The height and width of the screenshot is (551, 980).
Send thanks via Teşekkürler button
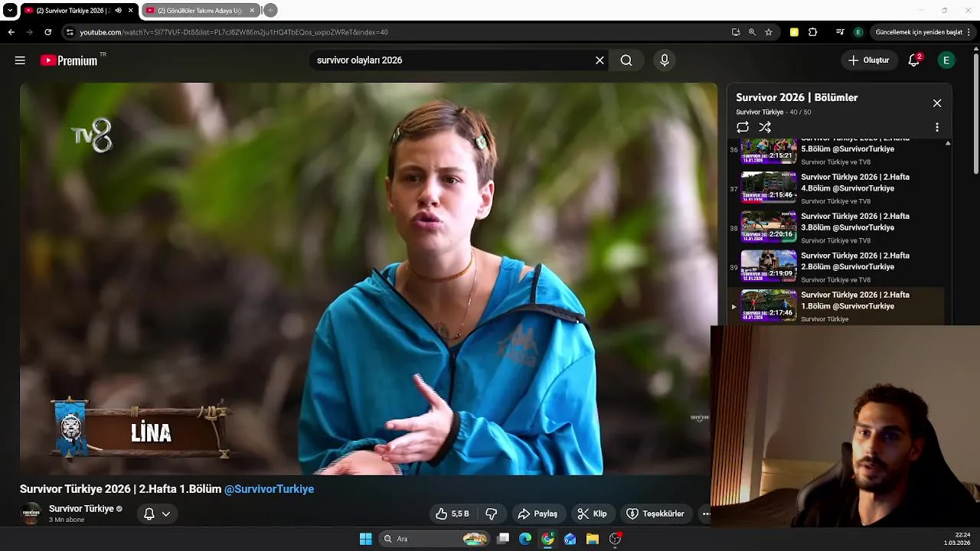coord(655,514)
